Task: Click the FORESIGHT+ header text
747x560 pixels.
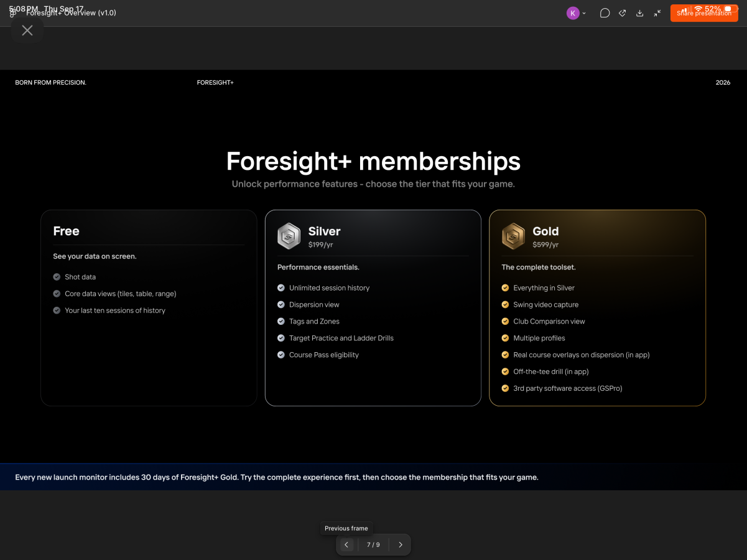Action: [215, 83]
